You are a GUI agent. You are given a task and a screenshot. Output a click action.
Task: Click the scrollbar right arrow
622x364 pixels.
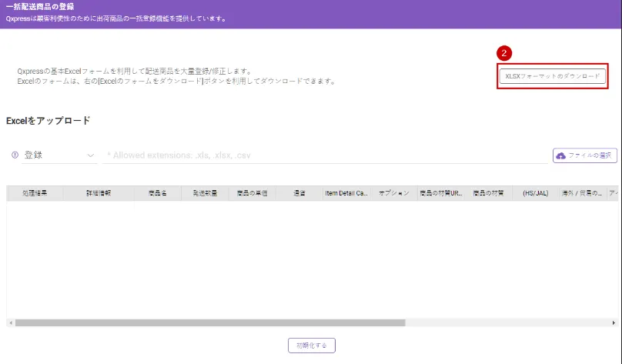pos(614,322)
